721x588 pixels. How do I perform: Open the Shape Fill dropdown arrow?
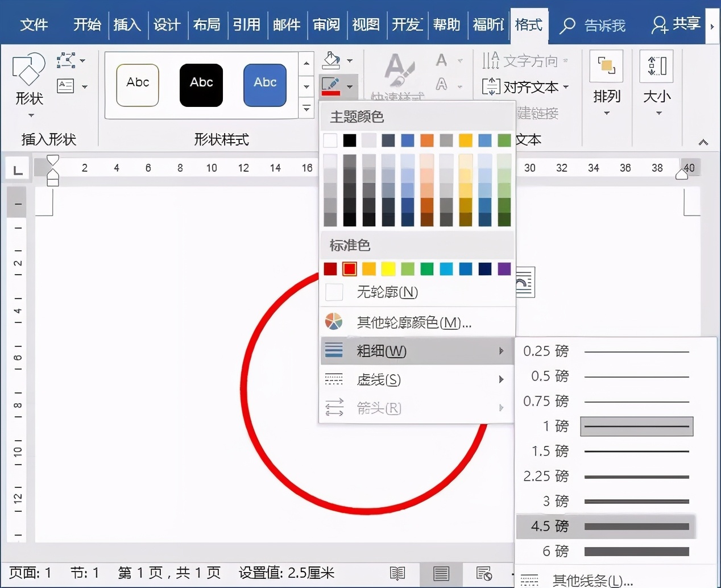350,60
